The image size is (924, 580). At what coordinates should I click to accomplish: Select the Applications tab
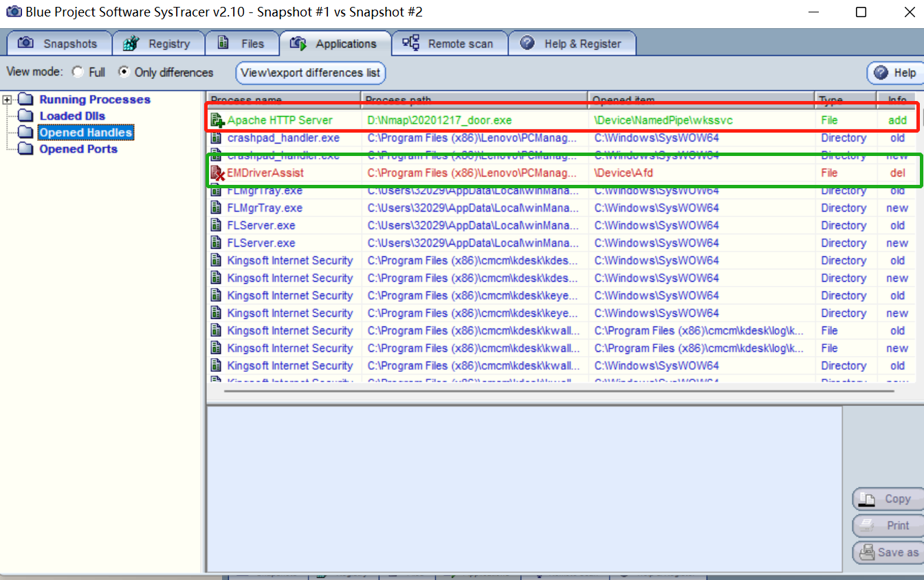click(x=335, y=43)
